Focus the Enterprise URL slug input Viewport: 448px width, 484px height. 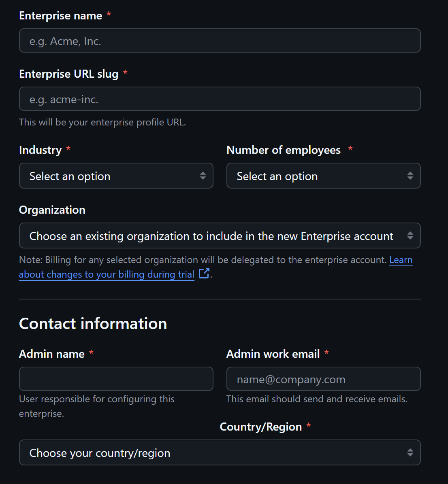pos(220,99)
